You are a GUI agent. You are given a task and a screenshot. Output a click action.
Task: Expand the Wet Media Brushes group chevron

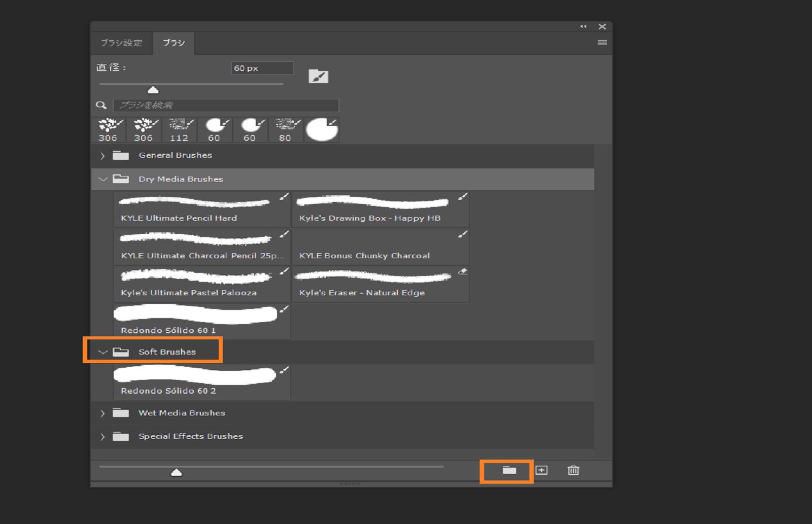point(103,413)
